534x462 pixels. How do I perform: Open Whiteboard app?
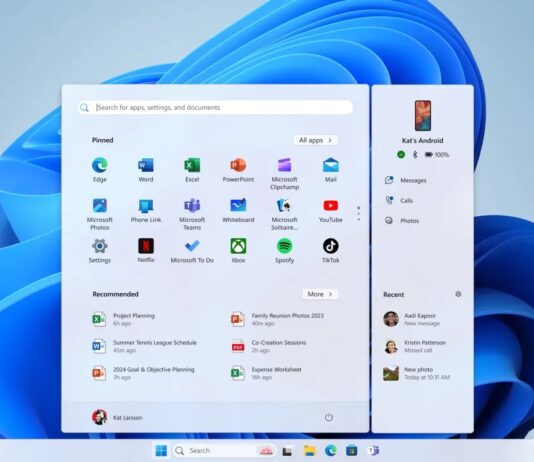pyautogui.click(x=238, y=210)
